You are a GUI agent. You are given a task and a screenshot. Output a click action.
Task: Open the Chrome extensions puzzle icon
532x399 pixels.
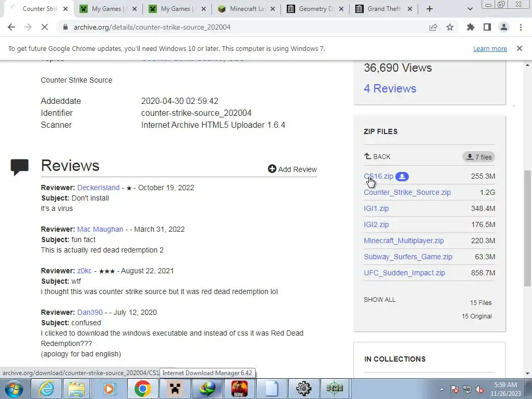pyautogui.click(x=471, y=27)
